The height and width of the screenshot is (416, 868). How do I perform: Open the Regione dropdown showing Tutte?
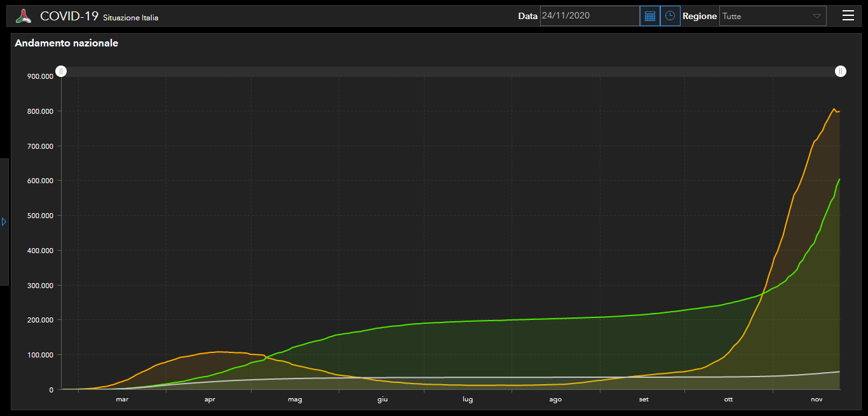[x=766, y=17]
